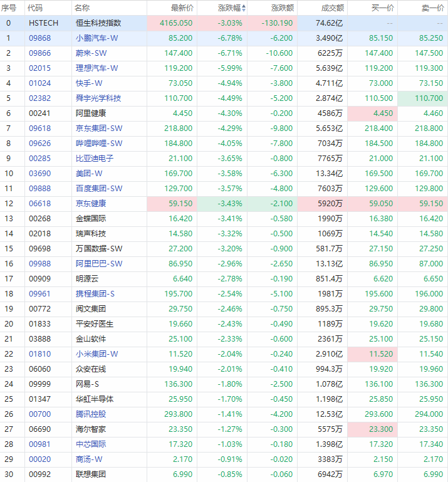
Task: Click the 买一价 column header
Action: (x=383, y=8)
